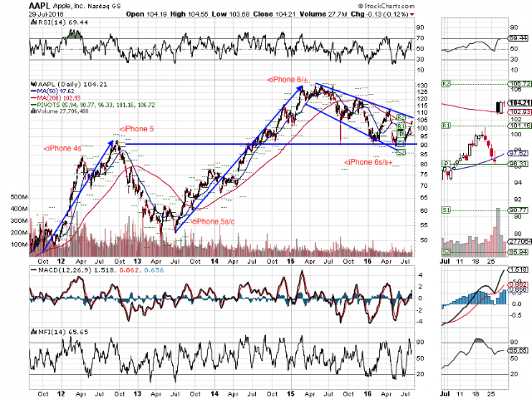Click the 85.94 S2 price tag
The width and height of the screenshot is (532, 400).
click(x=518, y=252)
